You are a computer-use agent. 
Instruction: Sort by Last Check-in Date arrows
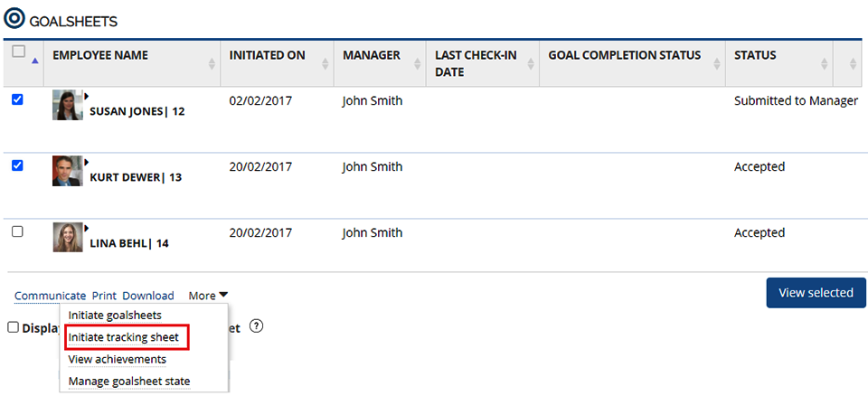click(x=531, y=64)
